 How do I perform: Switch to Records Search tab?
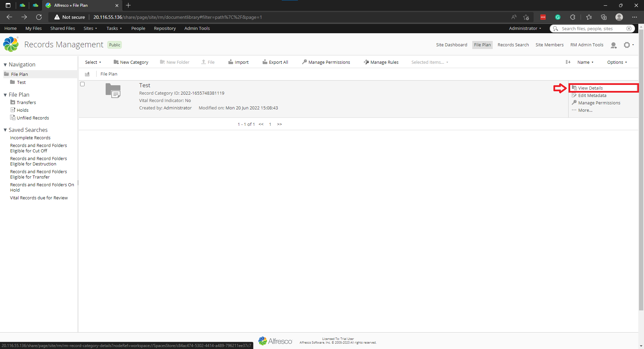point(513,45)
